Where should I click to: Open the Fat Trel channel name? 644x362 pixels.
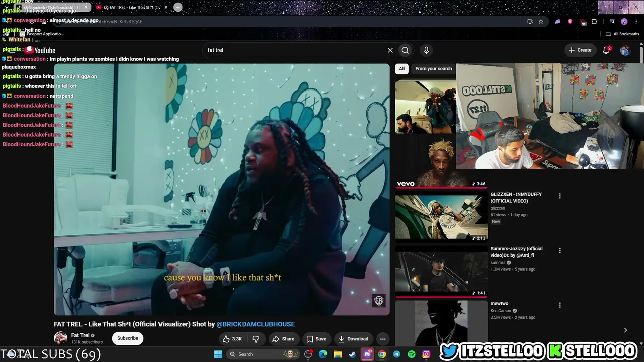click(x=80, y=335)
